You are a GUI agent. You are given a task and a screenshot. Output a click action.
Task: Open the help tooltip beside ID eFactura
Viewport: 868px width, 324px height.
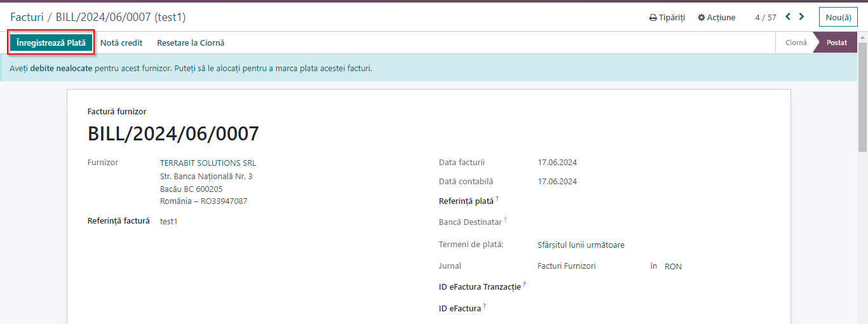tap(484, 306)
